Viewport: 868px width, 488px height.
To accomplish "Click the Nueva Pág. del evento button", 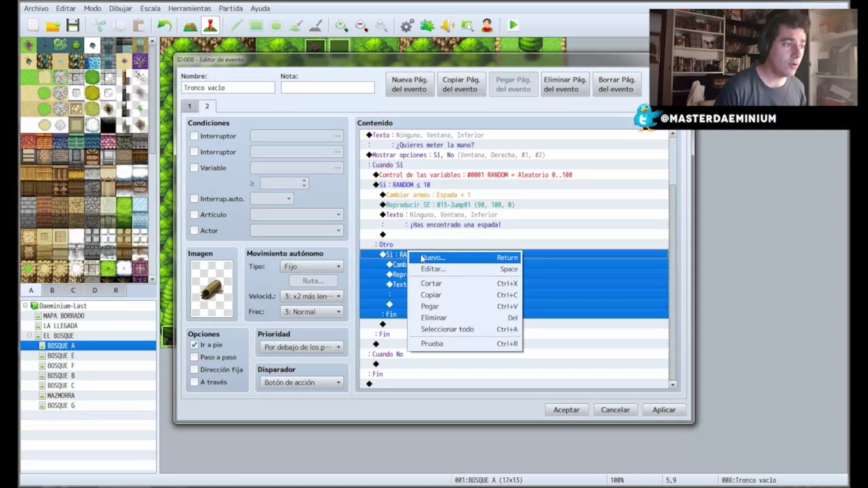I will [x=409, y=85].
